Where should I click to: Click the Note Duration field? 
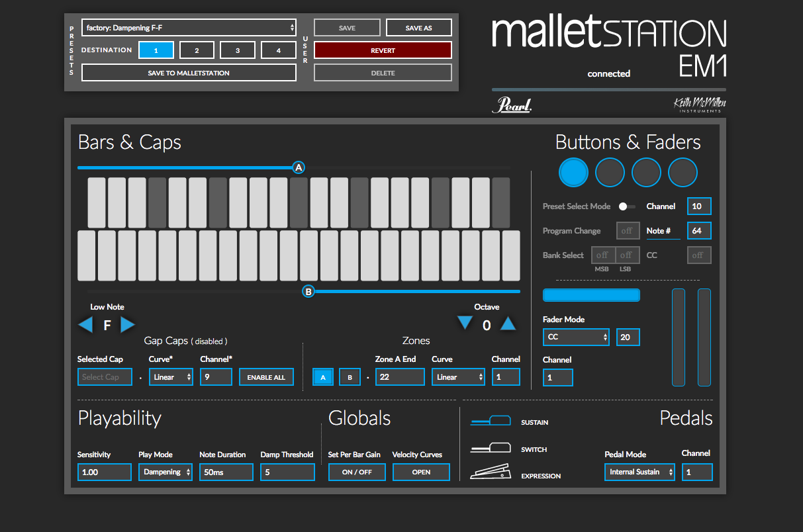pos(226,472)
